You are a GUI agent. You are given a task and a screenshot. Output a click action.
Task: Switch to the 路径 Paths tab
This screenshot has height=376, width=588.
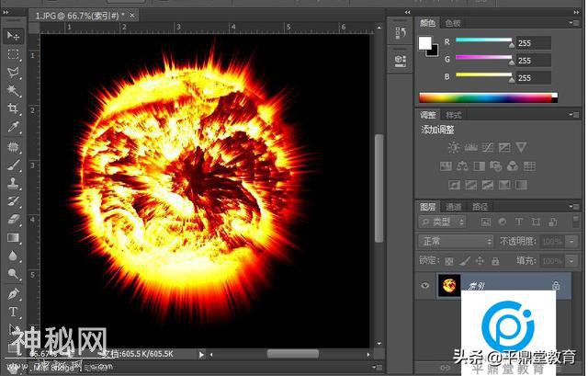click(x=480, y=207)
